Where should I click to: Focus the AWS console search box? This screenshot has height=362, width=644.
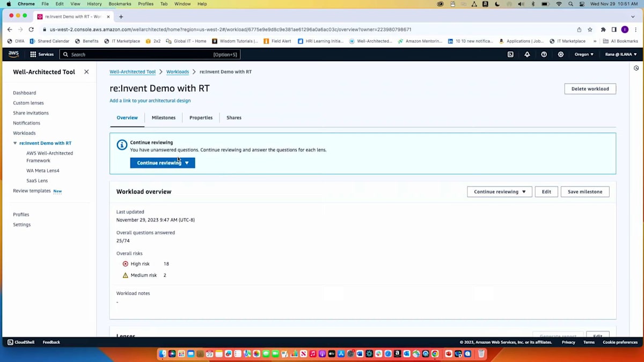150,54
